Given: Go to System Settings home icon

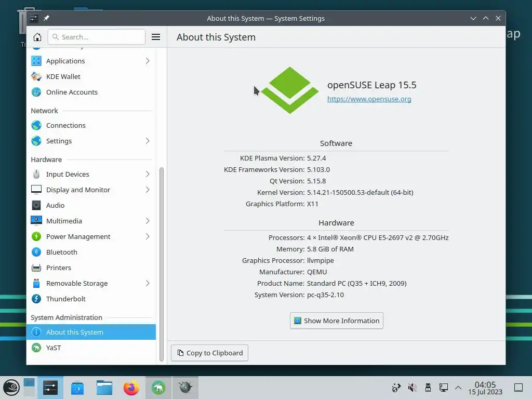Looking at the screenshot, I should click(37, 37).
